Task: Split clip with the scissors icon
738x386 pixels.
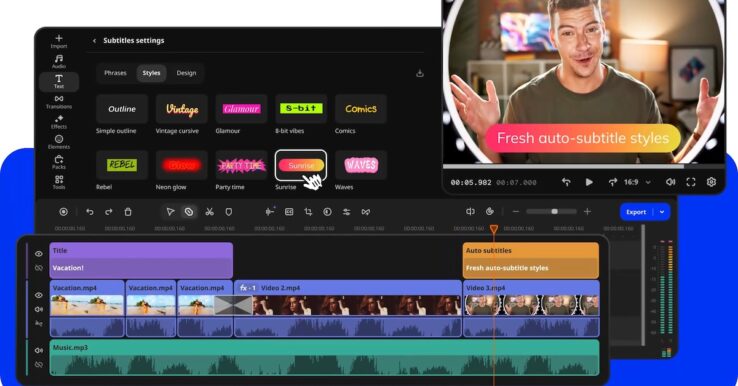Action: [x=209, y=212]
